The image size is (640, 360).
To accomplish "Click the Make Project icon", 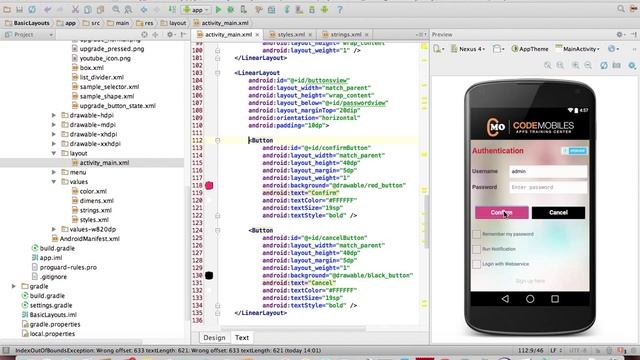I will pos(172,9).
